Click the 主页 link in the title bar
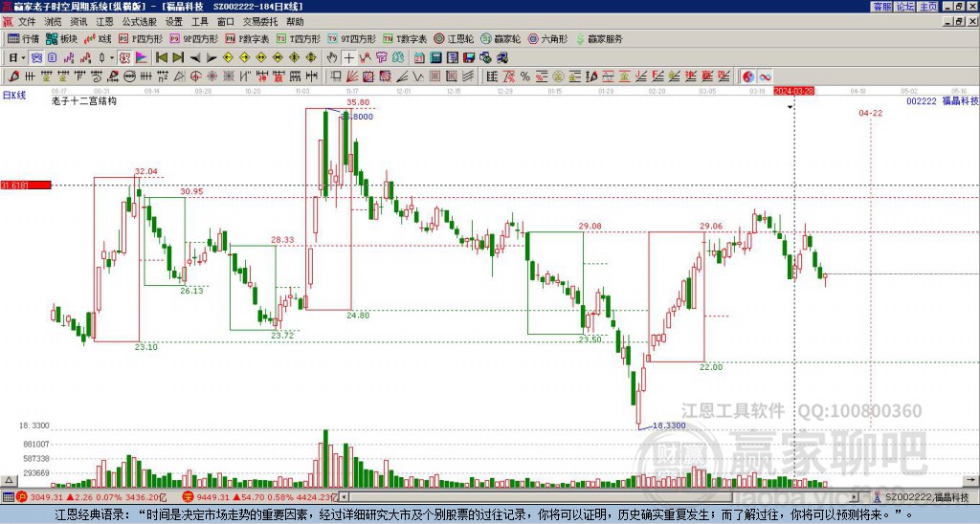Screen dimensions: 980x524 pyautogui.click(x=927, y=7)
